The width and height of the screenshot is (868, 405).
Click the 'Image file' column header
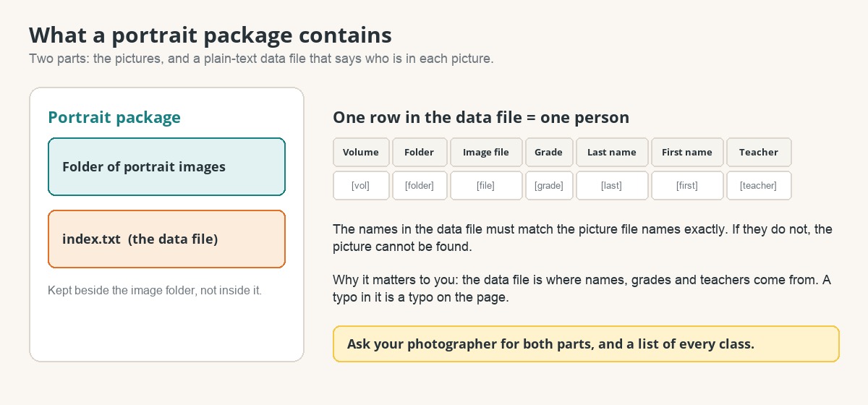(486, 153)
